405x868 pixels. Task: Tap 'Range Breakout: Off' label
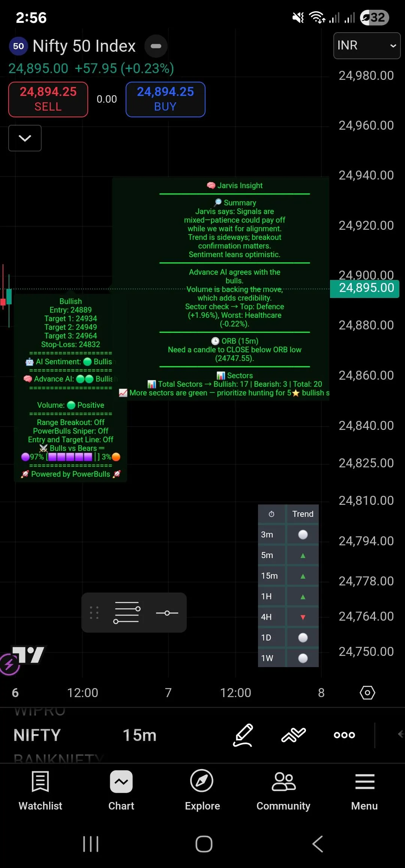tap(70, 422)
